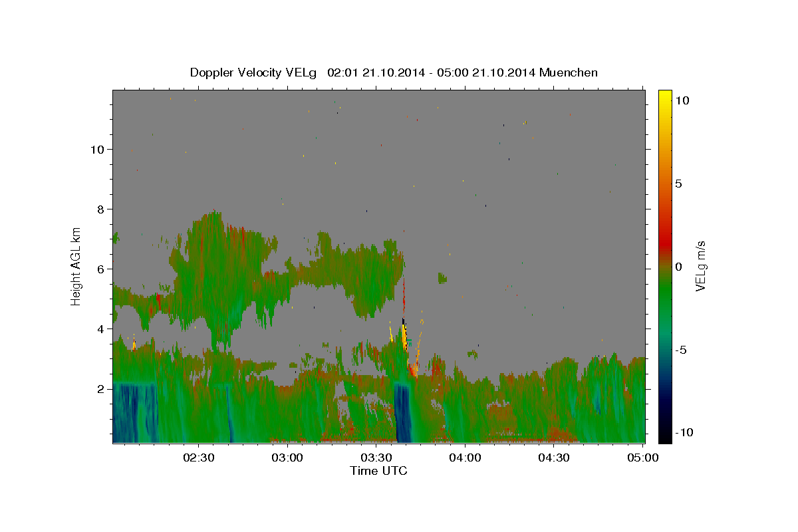The height and width of the screenshot is (532, 798).
Task: Click the '05:00' time tick label
Action: (642, 458)
